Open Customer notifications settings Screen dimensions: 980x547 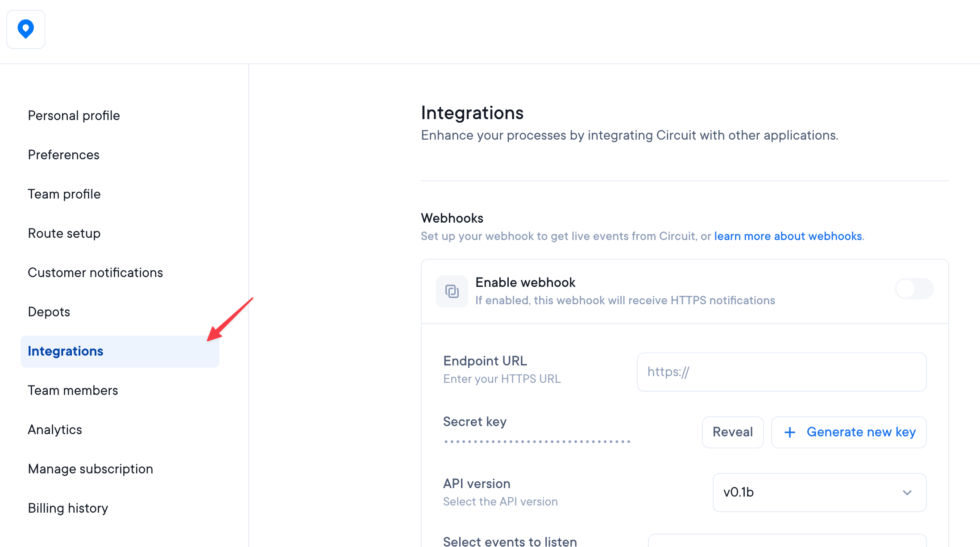coord(95,273)
